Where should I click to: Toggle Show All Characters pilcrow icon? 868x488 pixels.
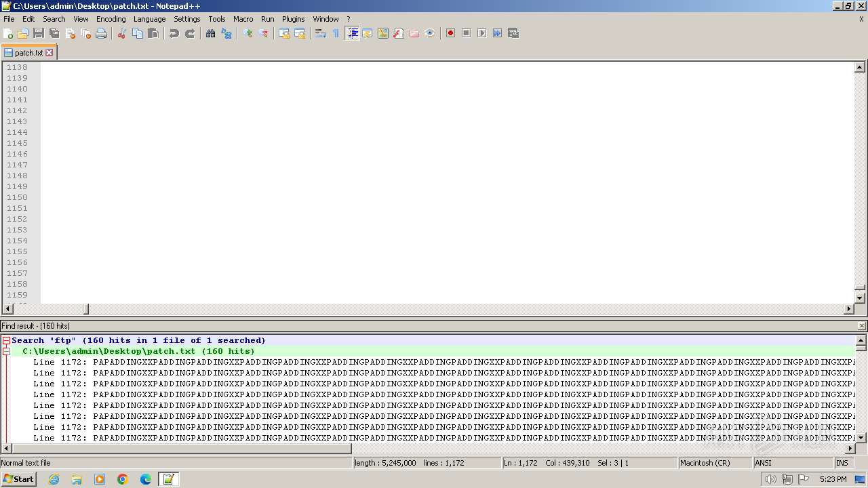[336, 33]
